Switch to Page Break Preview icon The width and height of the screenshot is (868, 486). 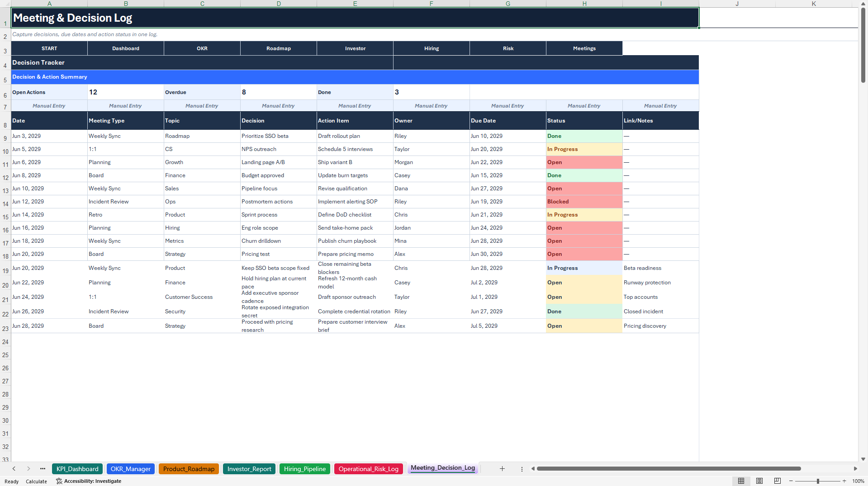pos(778,481)
